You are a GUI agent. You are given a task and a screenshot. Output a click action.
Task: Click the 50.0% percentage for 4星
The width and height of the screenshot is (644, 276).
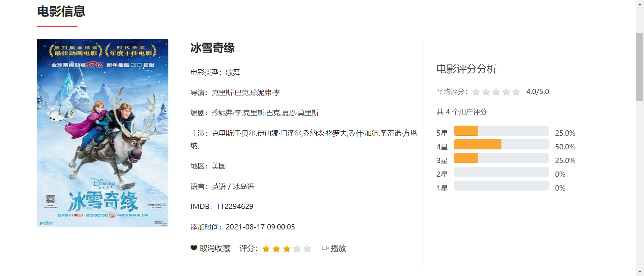[x=565, y=147]
